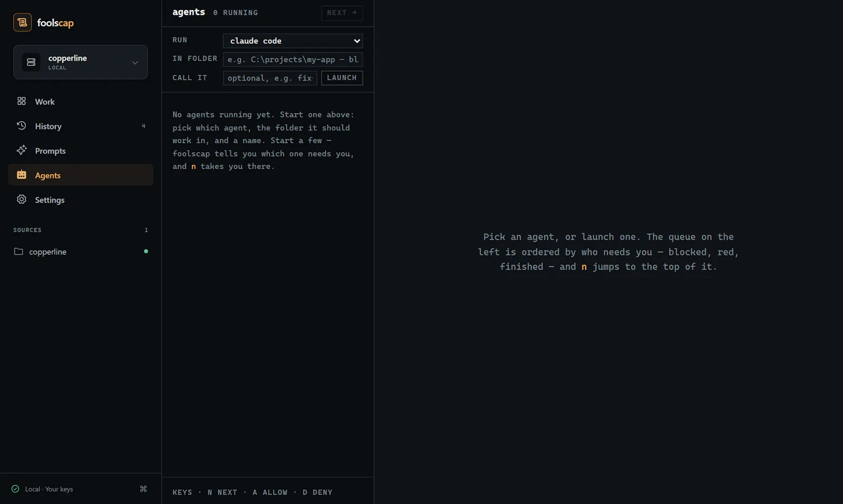This screenshot has width=843, height=504.
Task: Open the Settings section
Action: (81, 200)
